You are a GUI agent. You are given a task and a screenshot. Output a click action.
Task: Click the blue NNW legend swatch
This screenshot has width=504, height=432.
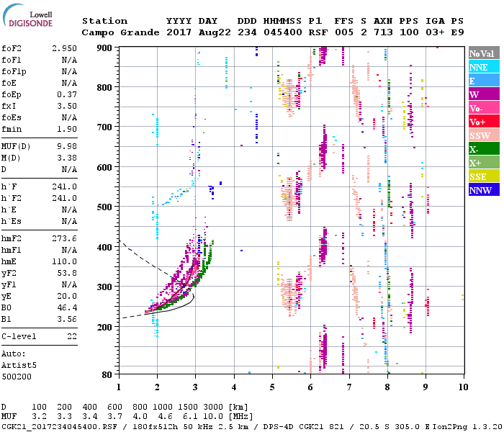pyautogui.click(x=484, y=190)
